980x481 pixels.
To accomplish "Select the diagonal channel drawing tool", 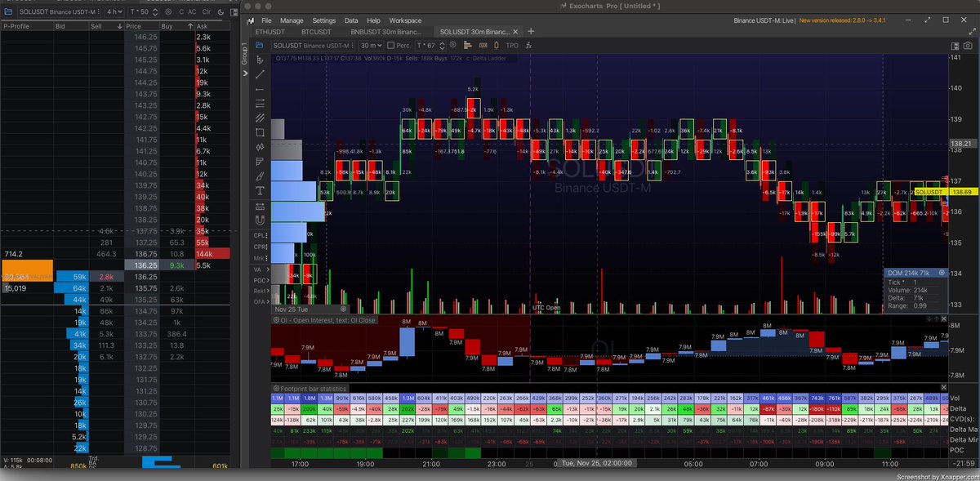I will pos(260,118).
